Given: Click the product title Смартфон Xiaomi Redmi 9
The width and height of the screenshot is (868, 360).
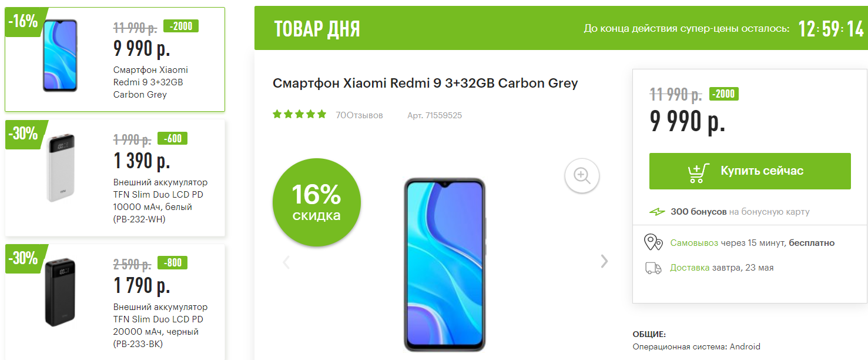Looking at the screenshot, I should pyautogui.click(x=425, y=83).
